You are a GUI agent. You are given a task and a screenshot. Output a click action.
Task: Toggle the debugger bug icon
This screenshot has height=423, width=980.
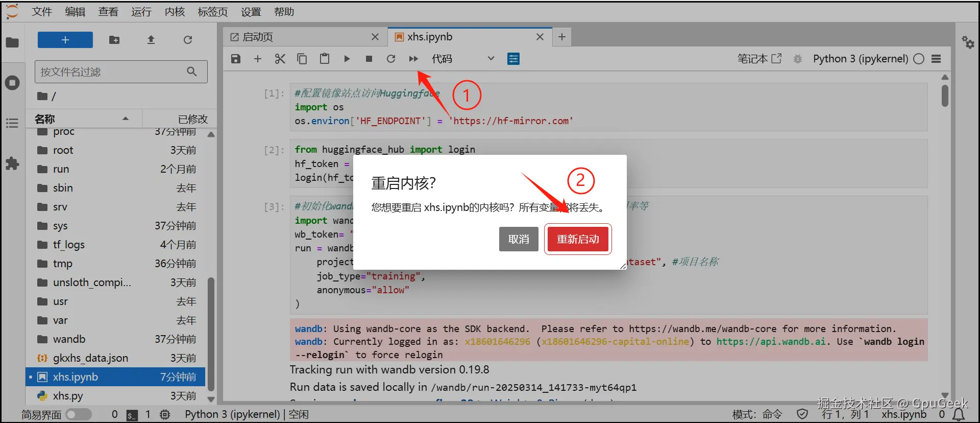click(797, 59)
